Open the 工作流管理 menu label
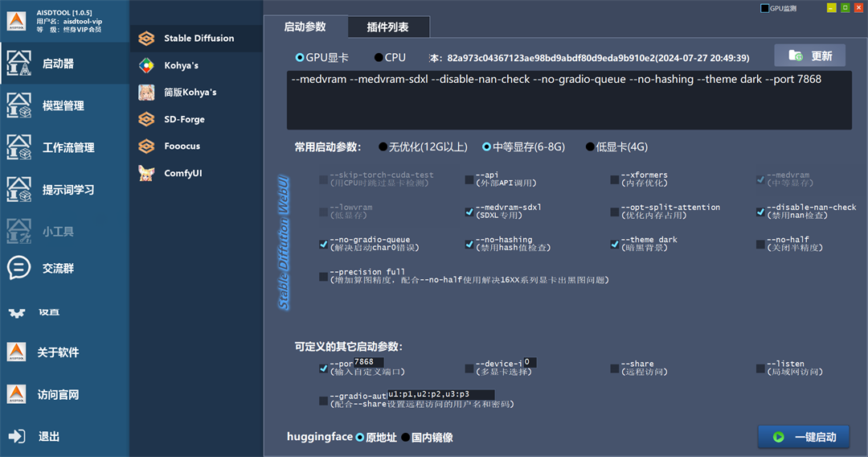The height and width of the screenshot is (457, 868). coord(68,148)
